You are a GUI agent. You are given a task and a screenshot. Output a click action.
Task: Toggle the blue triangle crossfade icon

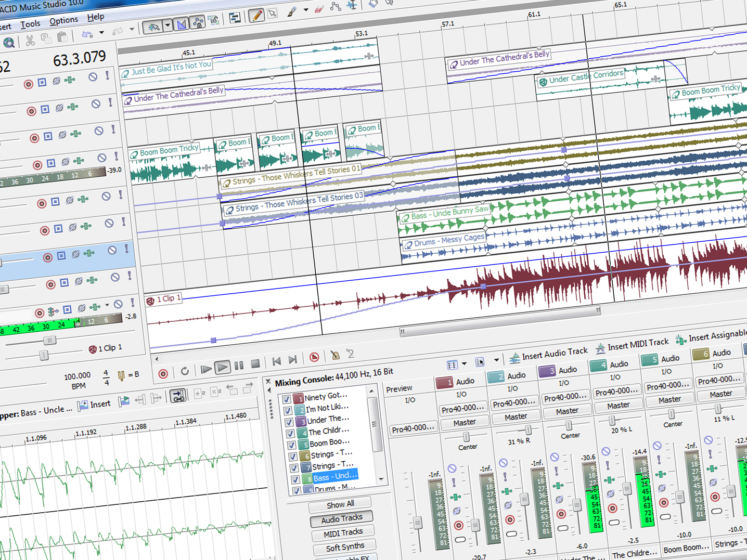pos(181,24)
